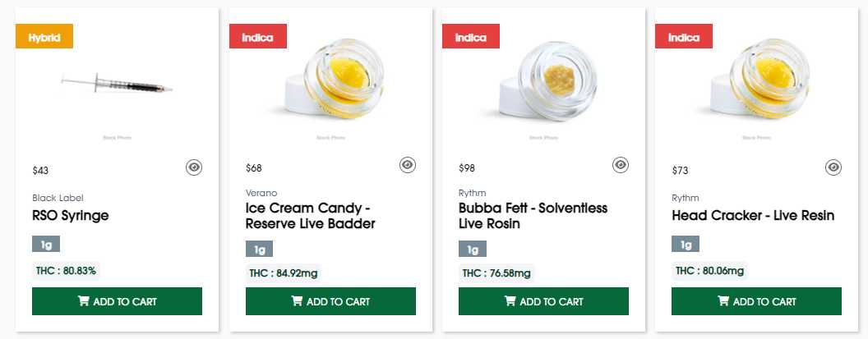Click quick view eye icon on RSO Syringe
Image resolution: width=868 pixels, height=339 pixels.
tap(194, 167)
